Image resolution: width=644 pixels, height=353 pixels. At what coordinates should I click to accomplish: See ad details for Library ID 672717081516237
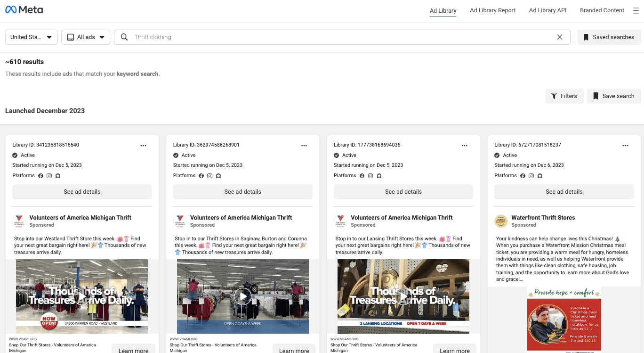564,192
